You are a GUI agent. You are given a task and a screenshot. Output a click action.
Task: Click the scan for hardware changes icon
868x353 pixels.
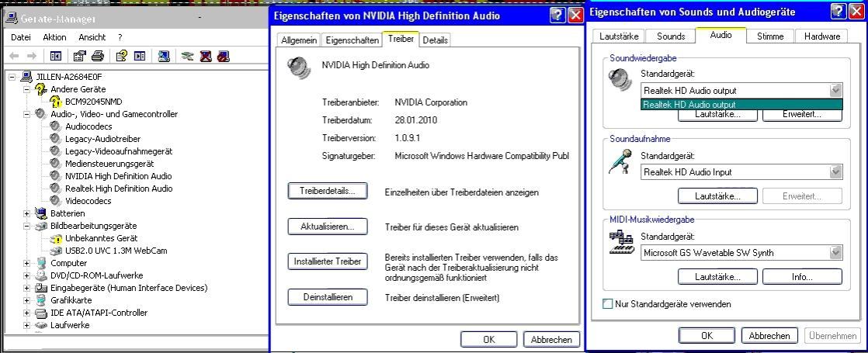tap(163, 56)
